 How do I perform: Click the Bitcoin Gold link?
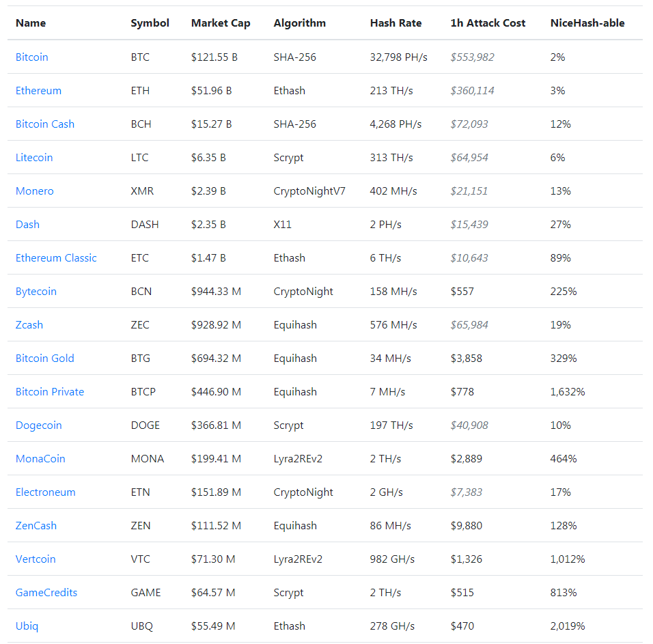click(45, 359)
